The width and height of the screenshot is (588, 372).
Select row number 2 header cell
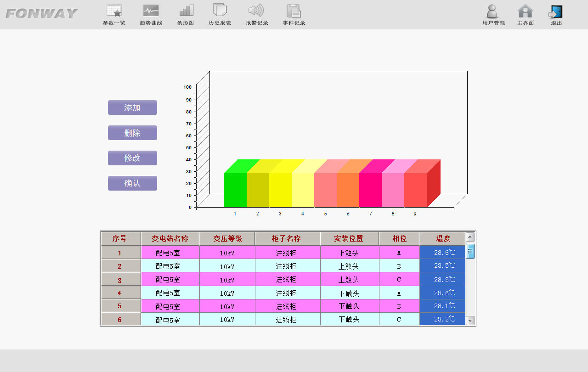click(x=121, y=266)
